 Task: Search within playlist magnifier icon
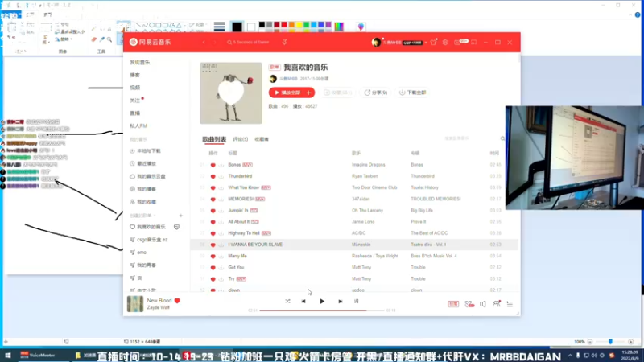click(502, 138)
